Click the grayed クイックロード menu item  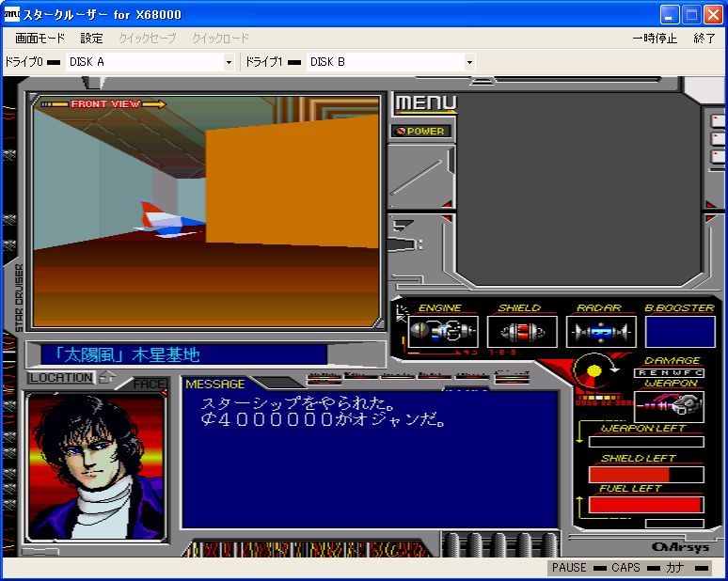click(x=220, y=38)
